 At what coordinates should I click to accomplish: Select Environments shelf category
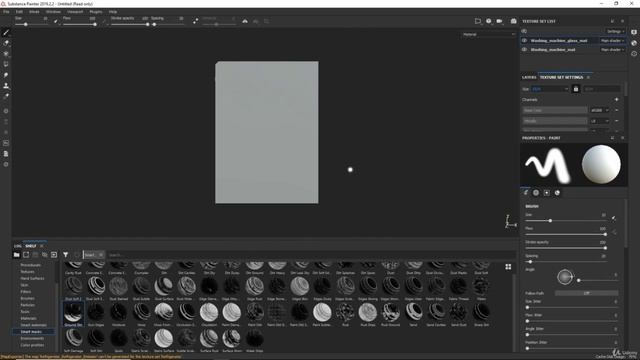32,338
